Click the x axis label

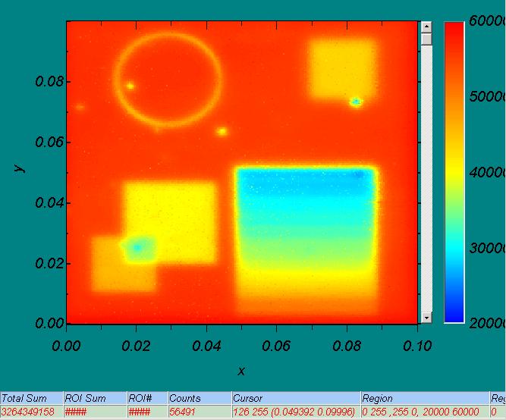click(241, 371)
